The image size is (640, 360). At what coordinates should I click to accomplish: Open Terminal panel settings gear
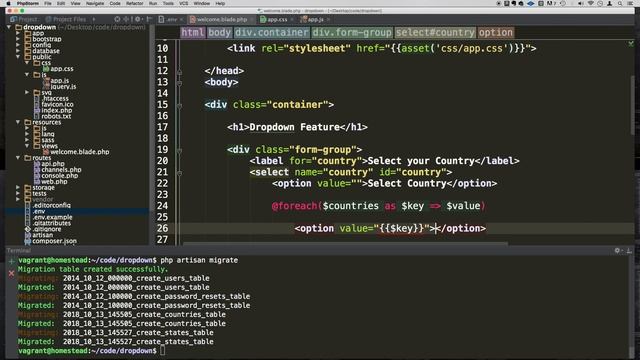pos(617,250)
